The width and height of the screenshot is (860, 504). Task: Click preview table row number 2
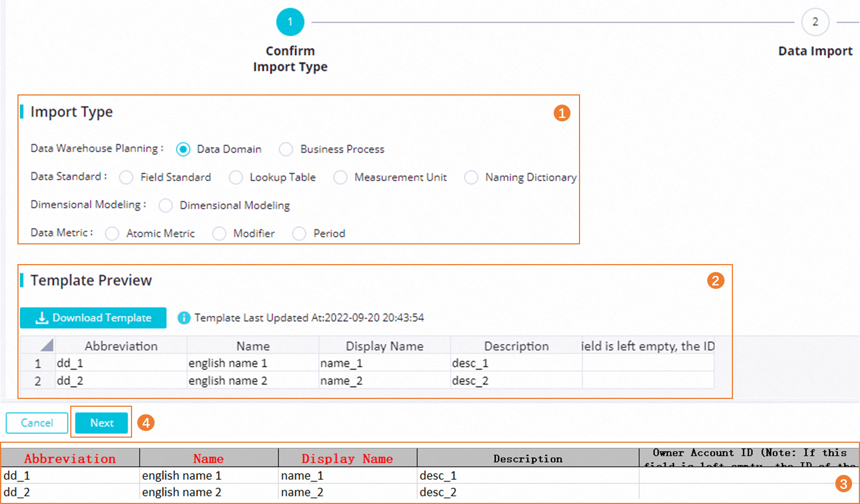point(38,380)
